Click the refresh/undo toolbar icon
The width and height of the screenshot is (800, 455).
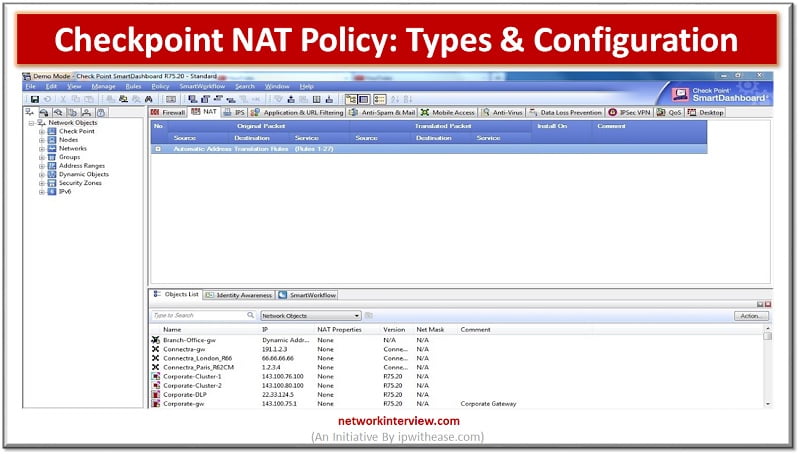(x=47, y=99)
